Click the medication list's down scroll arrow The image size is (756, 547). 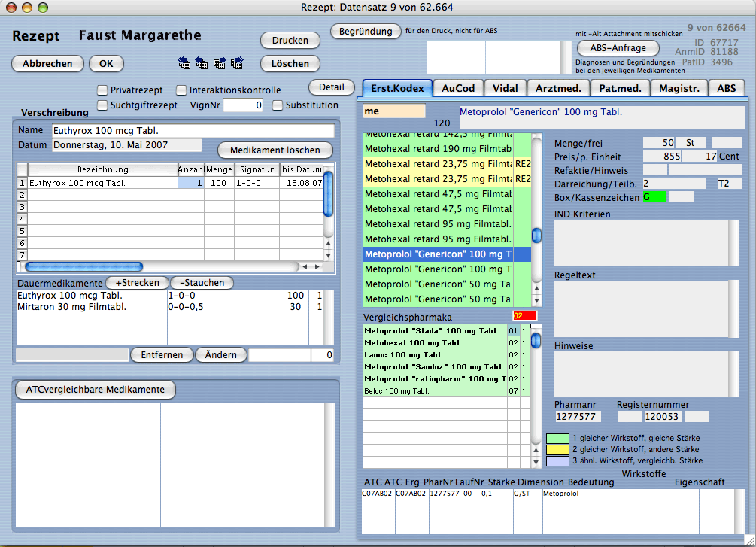coord(536,300)
